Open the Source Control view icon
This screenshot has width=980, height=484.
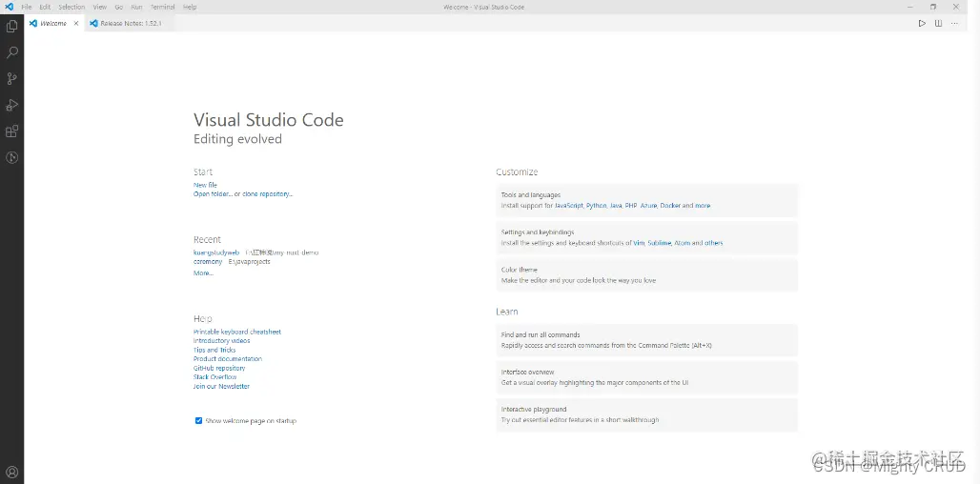[11, 79]
